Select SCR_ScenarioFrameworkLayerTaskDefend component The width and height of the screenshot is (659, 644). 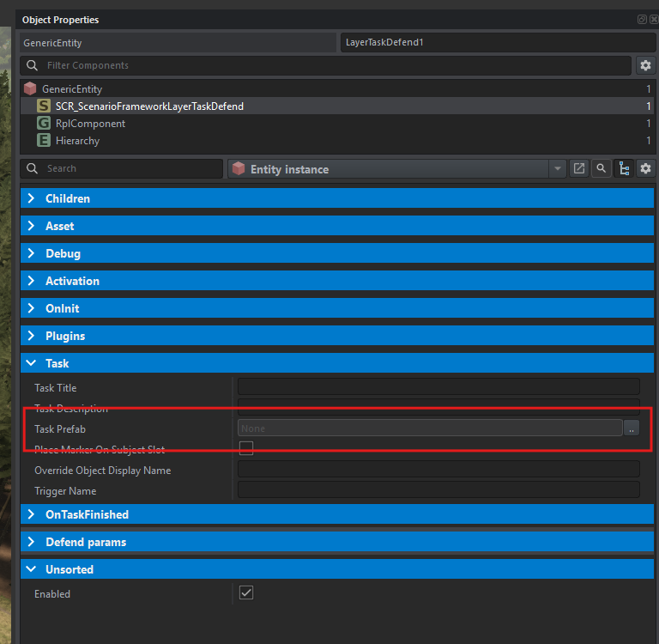[337, 106]
